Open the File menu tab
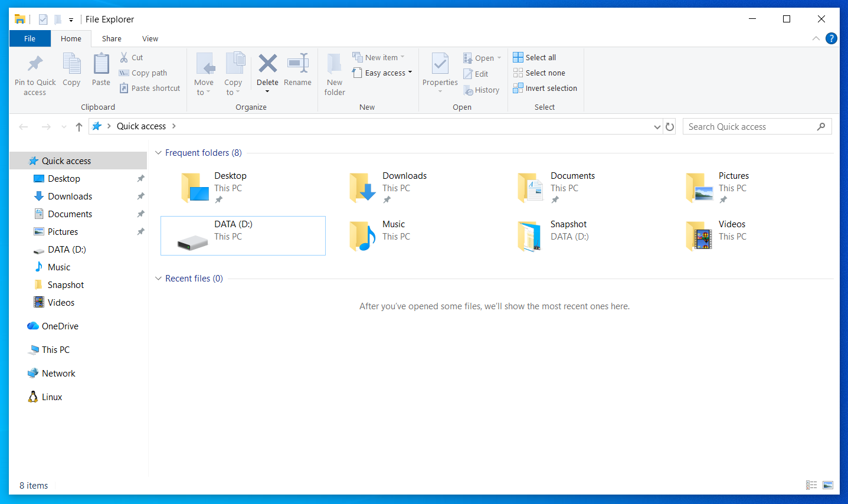This screenshot has height=504, width=848. (x=30, y=38)
